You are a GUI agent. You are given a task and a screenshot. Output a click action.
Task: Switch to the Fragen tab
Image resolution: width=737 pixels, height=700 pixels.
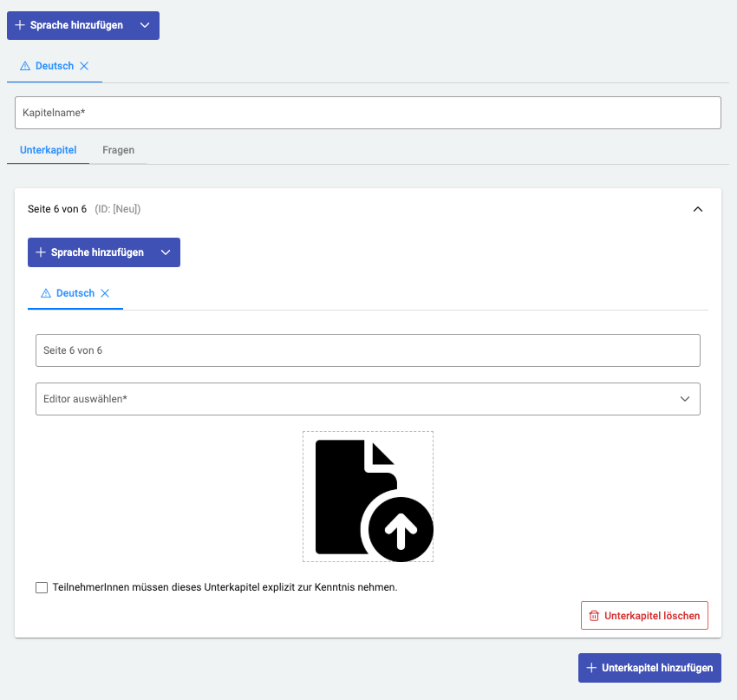[x=118, y=150]
